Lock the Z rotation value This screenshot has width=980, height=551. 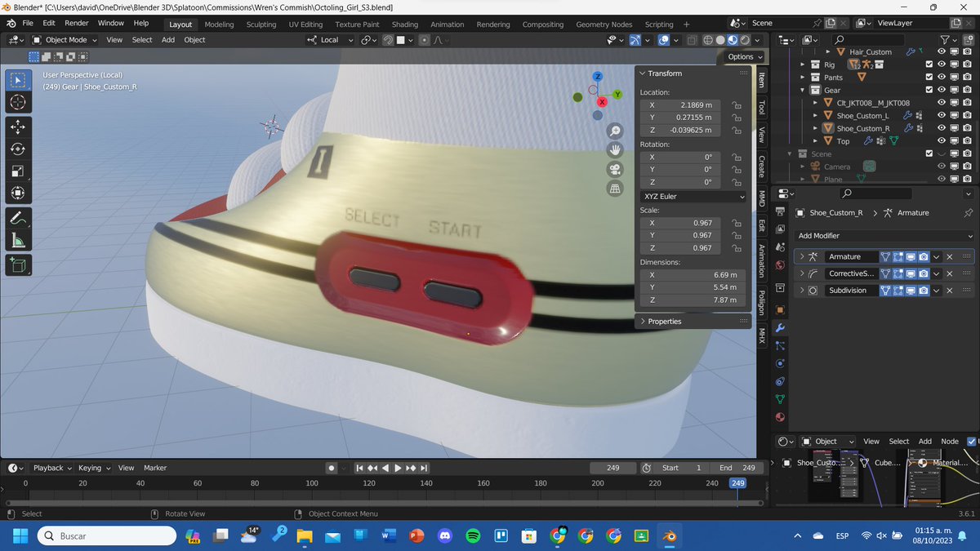tap(736, 182)
